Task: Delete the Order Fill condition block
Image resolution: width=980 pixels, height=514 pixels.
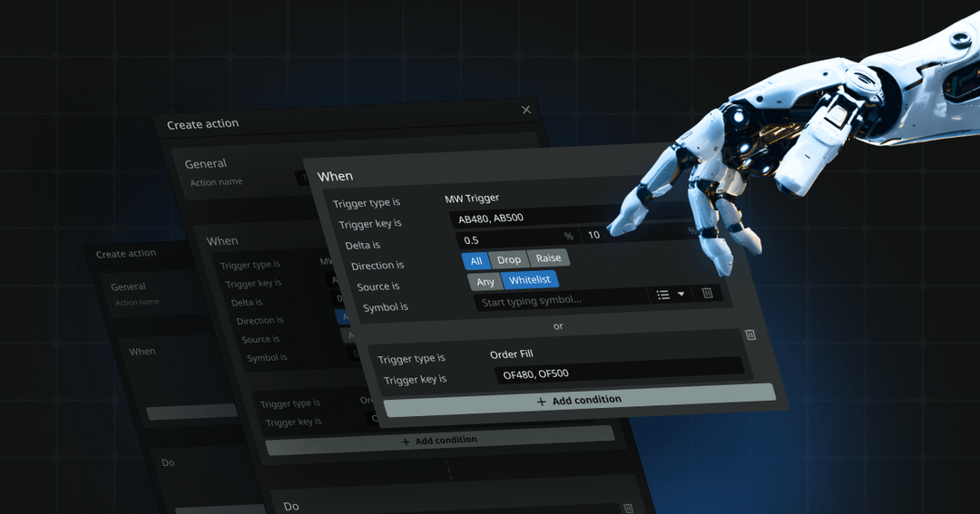Action: pos(750,335)
